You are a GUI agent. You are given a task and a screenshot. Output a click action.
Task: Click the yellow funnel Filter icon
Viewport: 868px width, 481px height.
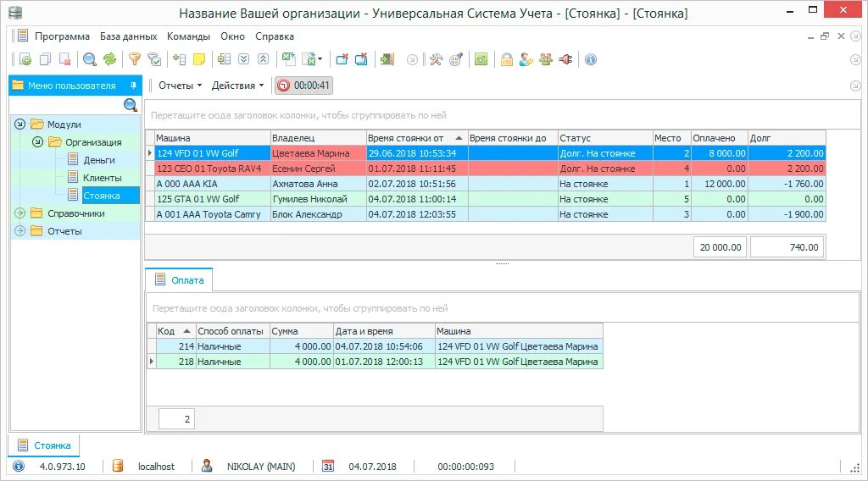coord(135,59)
